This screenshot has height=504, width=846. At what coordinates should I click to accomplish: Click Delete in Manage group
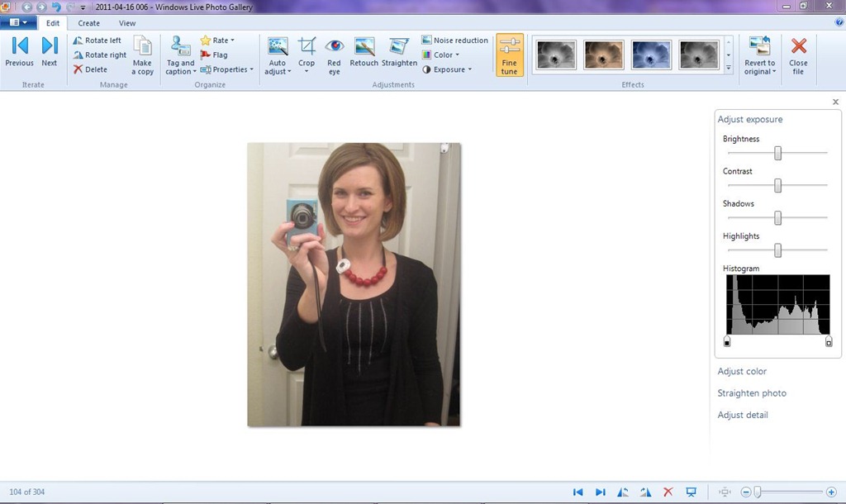pos(90,69)
